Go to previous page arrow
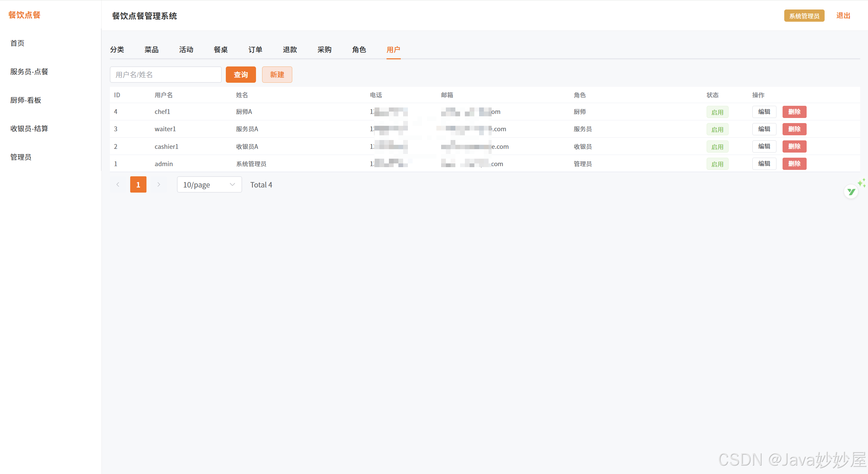Viewport: 868px width, 474px height. tap(118, 184)
